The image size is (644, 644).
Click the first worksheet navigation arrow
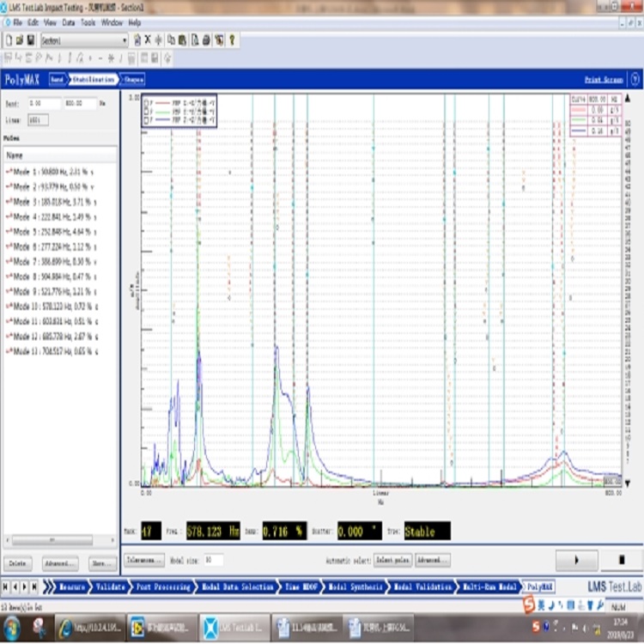tap(5, 587)
